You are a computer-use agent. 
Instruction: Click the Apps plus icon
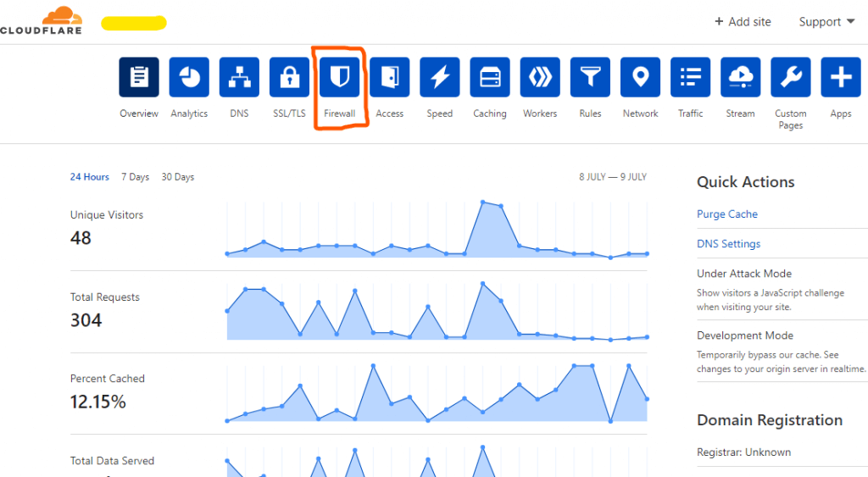841,78
